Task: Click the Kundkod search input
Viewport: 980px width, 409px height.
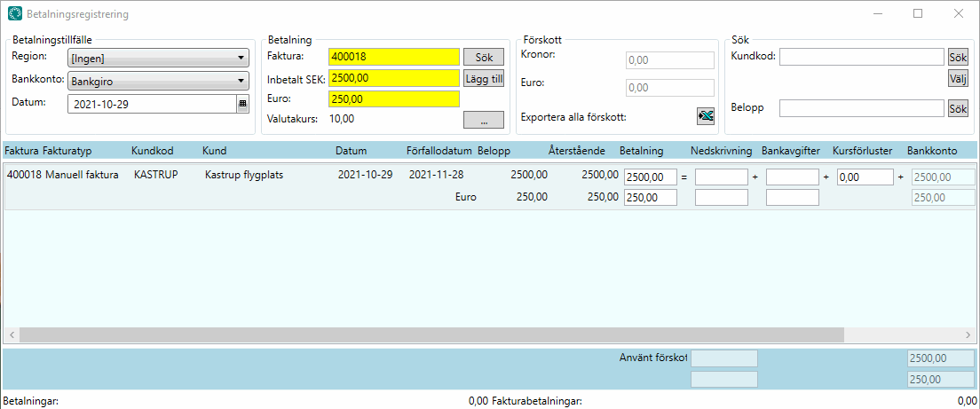Action: click(x=861, y=57)
